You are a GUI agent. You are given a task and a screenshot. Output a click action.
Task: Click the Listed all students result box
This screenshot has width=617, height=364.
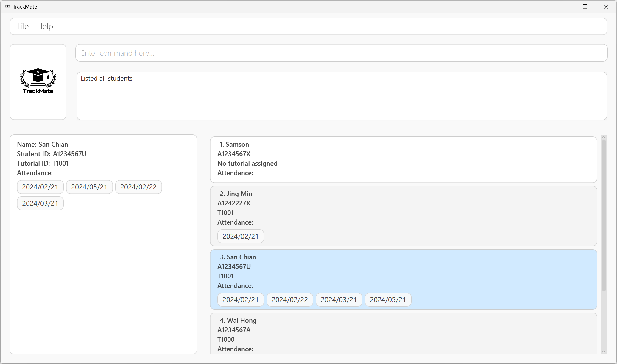point(341,96)
